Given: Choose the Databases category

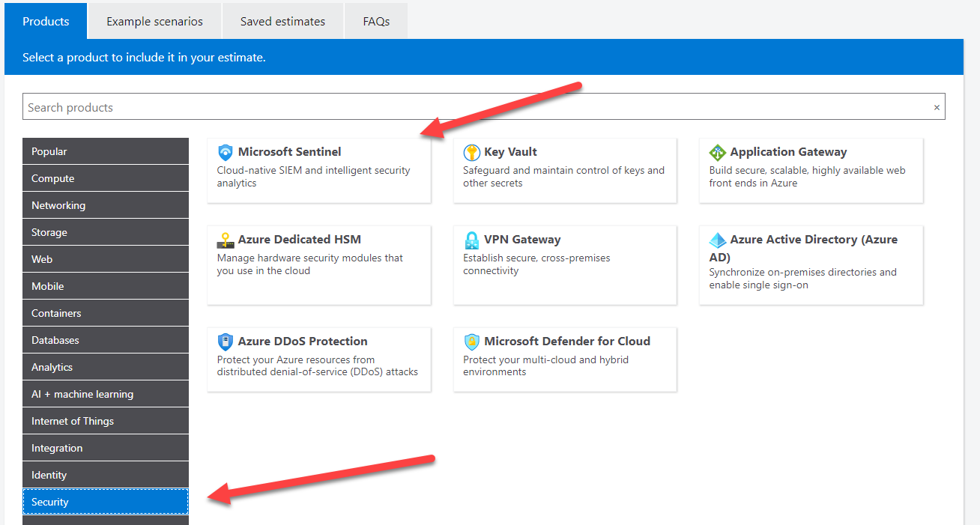Looking at the screenshot, I should coord(105,339).
